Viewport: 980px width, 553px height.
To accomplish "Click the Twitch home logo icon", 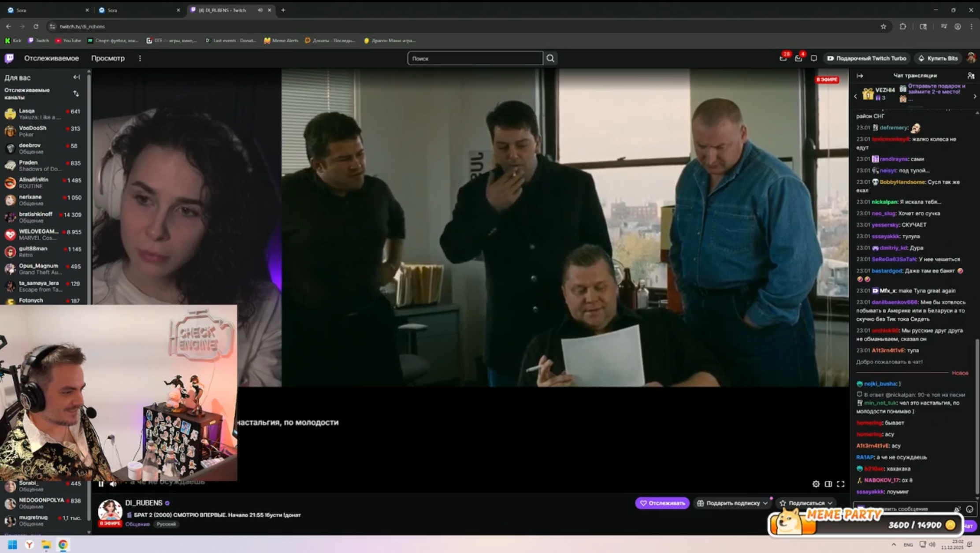I will [9, 58].
